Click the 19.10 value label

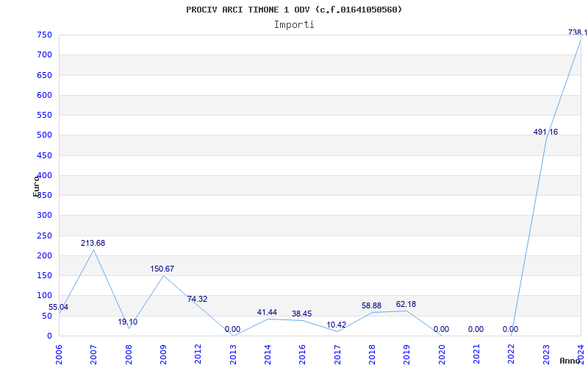[x=127, y=322]
